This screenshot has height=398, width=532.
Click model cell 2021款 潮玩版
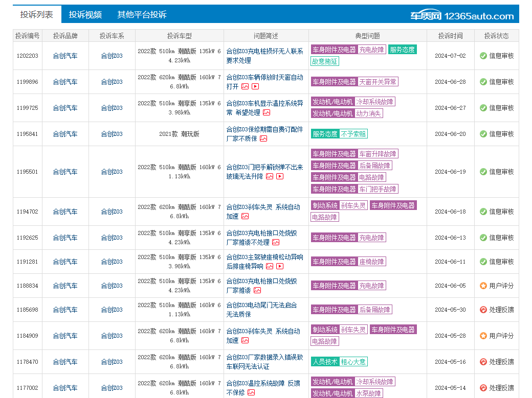[x=179, y=134]
